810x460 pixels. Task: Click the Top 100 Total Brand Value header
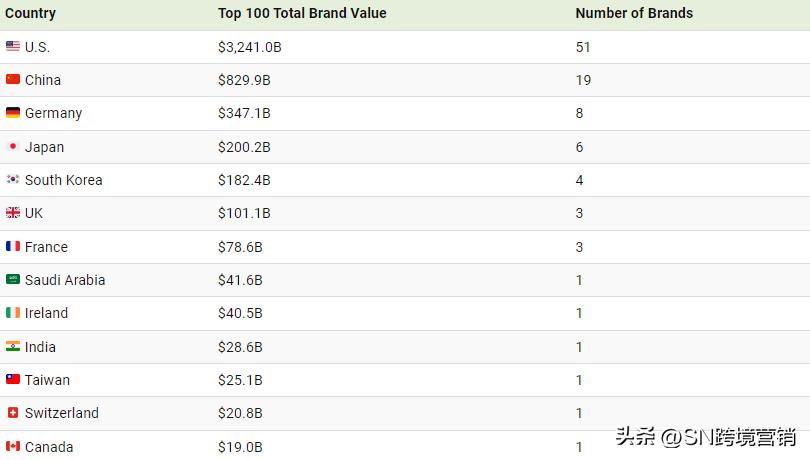point(302,13)
